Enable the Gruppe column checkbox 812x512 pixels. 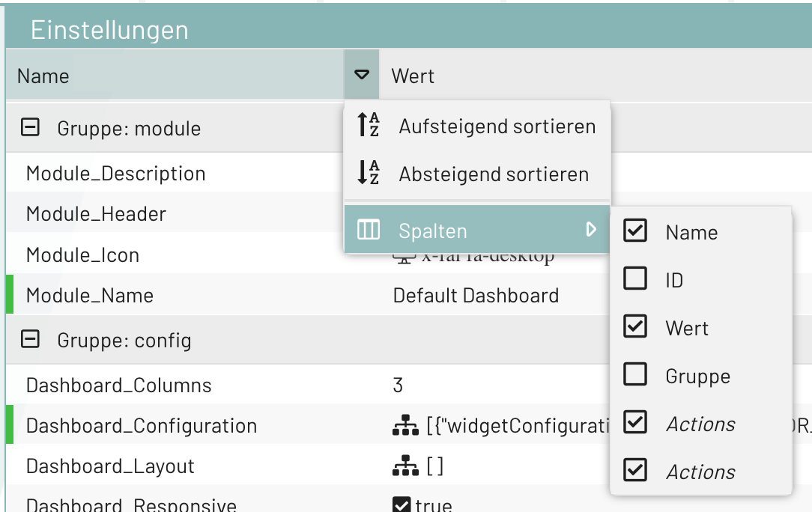point(634,376)
